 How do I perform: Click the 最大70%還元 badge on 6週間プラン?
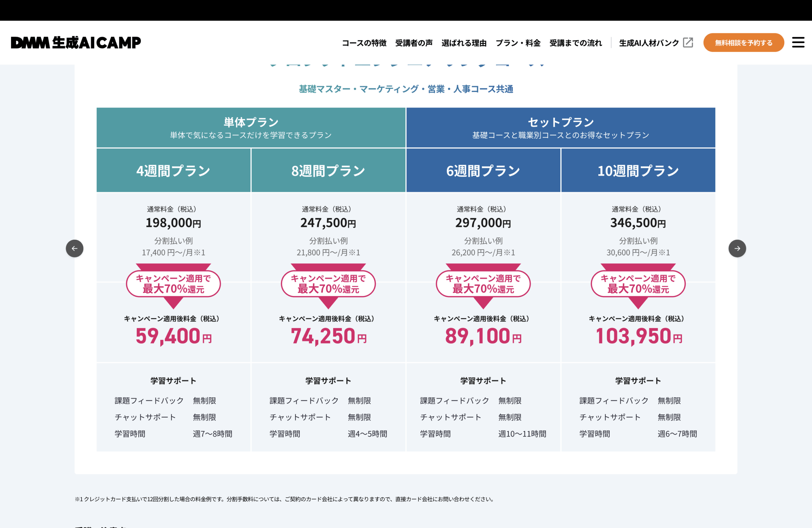483,284
